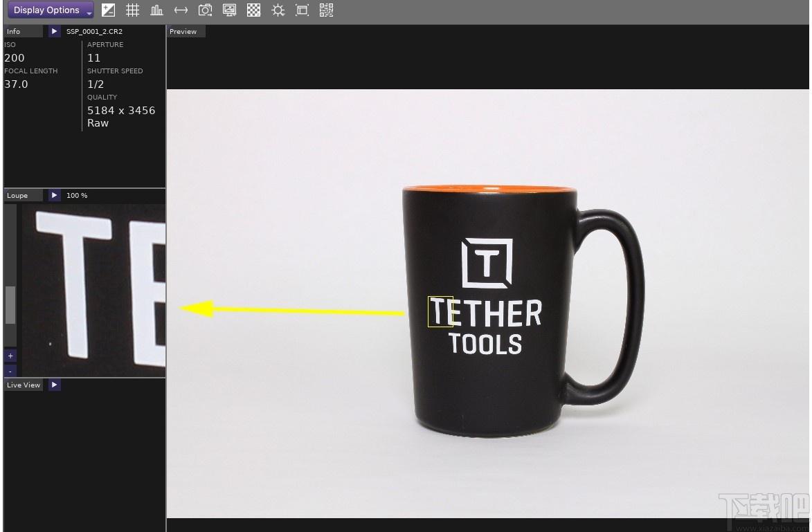Viewport: 812px width, 532px height.
Task: Click the Loupe minus zoom-out button
Action: 10,371
